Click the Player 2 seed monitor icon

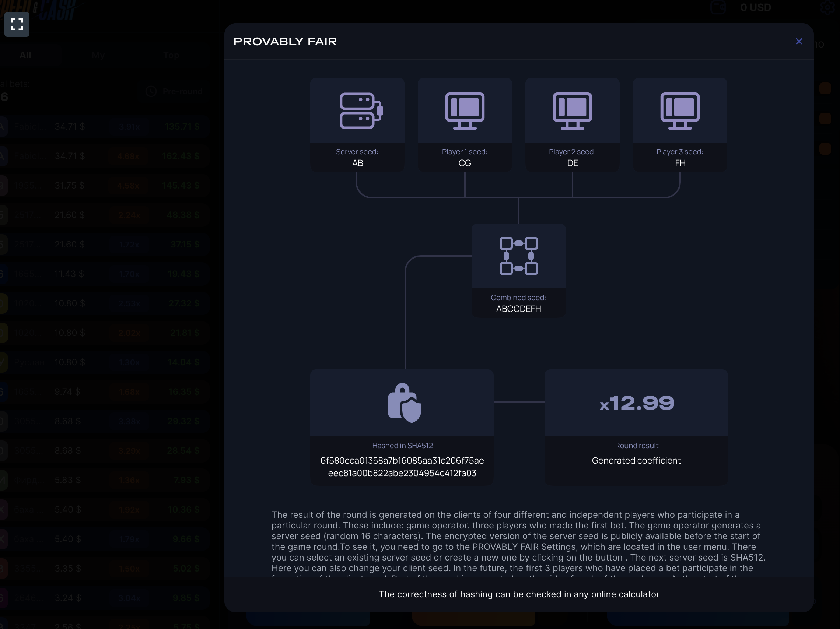pyautogui.click(x=572, y=111)
